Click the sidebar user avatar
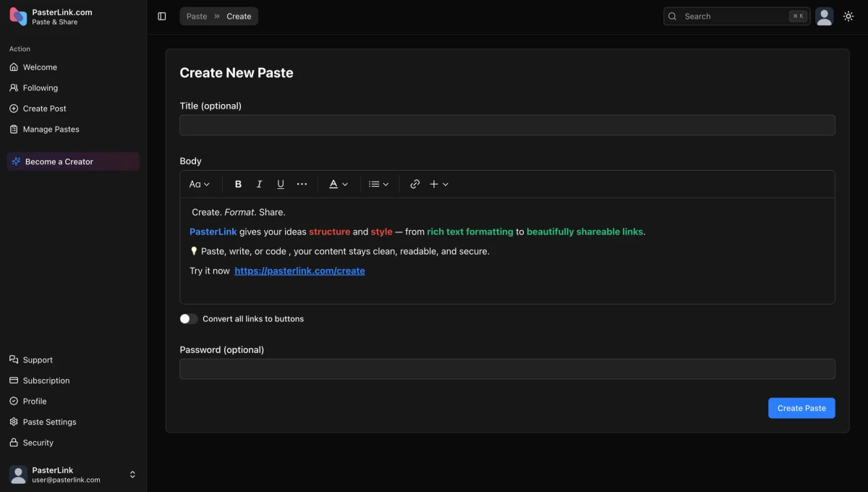The width and height of the screenshot is (868, 492). pos(18,475)
